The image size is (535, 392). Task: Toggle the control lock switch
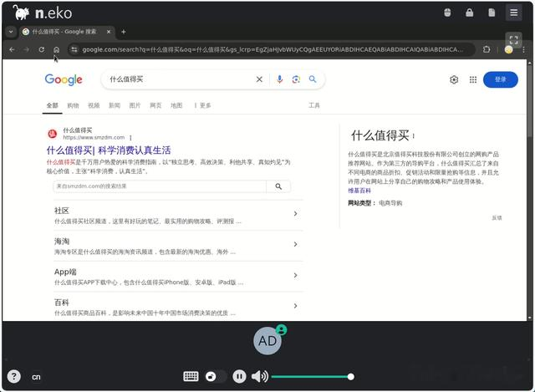coord(216,377)
